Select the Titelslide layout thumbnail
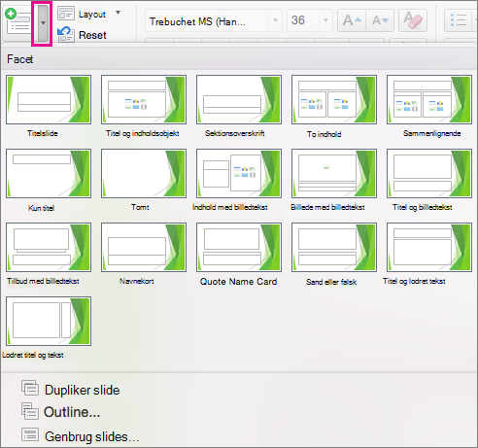Screen dimensions: 478x448 [49, 100]
